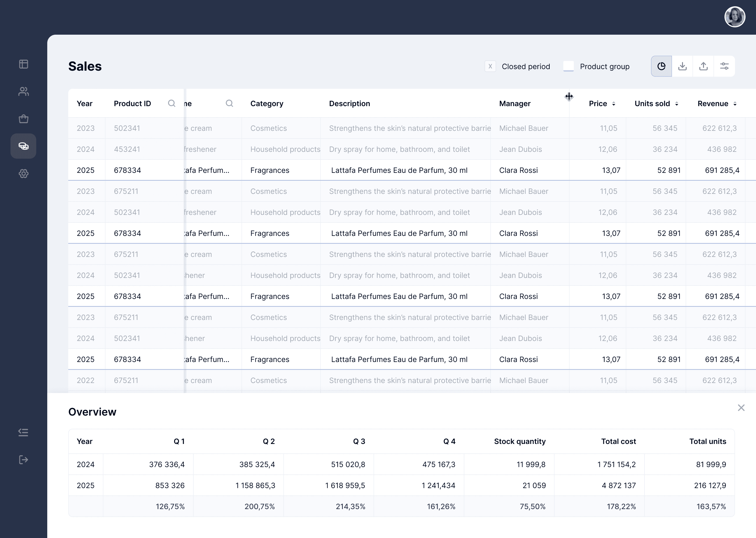756x538 pixels.
Task: Click the download icon in toolbar
Action: pyautogui.click(x=682, y=66)
